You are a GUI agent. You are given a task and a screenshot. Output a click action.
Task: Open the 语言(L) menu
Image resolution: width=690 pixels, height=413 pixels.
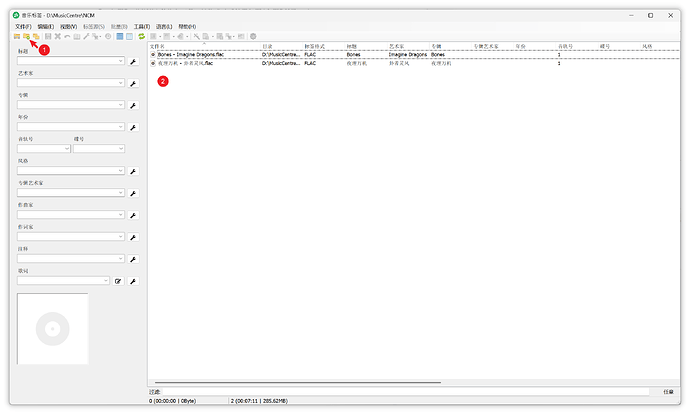pos(164,27)
